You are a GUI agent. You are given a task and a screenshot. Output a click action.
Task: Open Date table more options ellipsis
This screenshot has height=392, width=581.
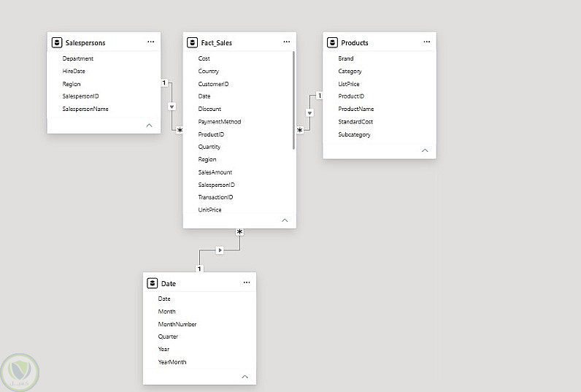pos(247,283)
